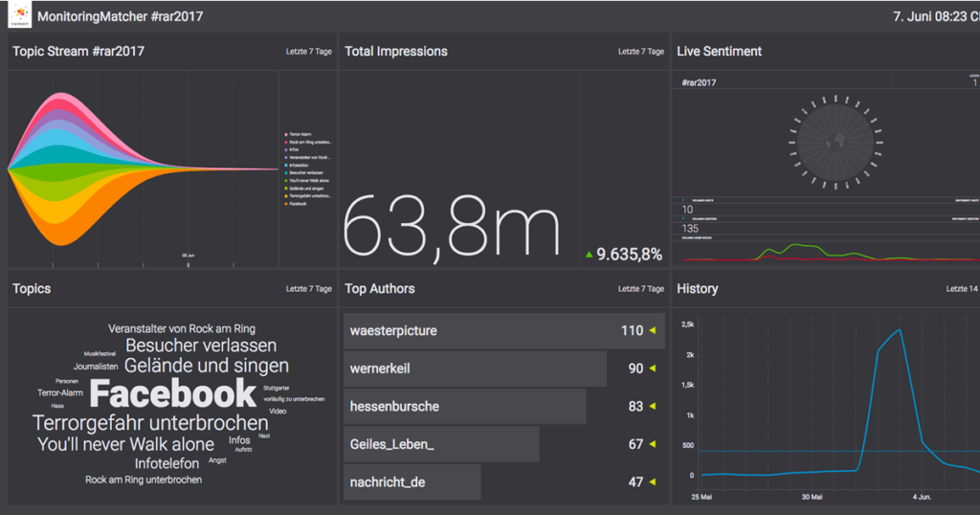Click 'Infotelefon' in the word cloud
Screen dimensions: 980x515
click(167, 463)
